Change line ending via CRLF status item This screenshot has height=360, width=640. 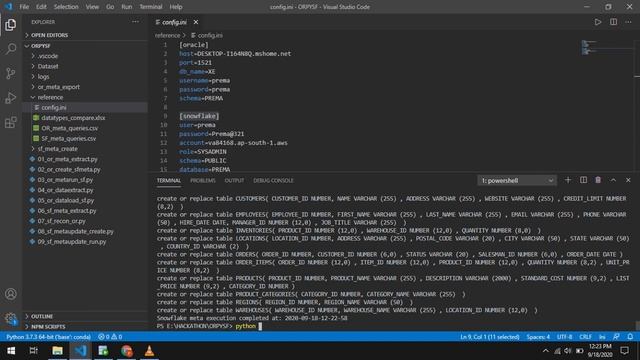pyautogui.click(x=585, y=337)
